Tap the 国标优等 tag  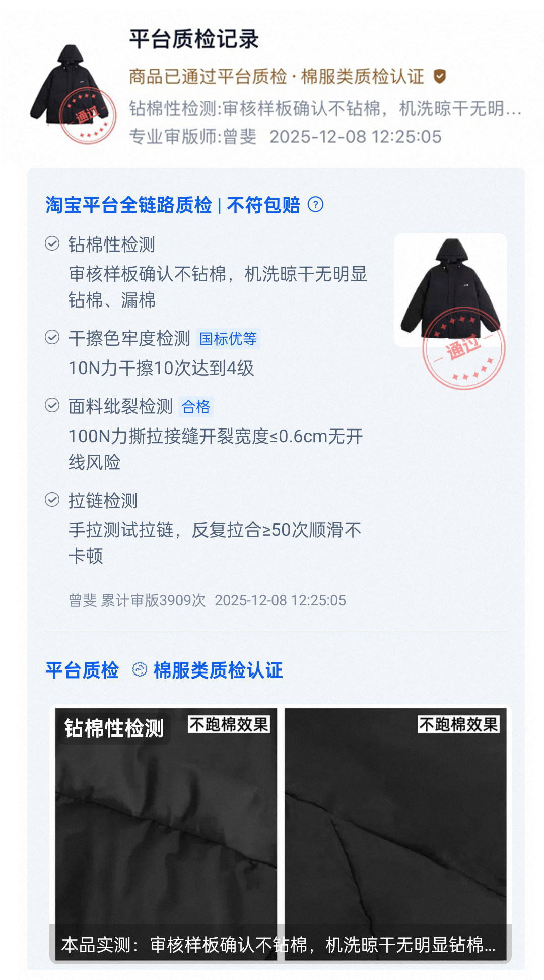(228, 339)
